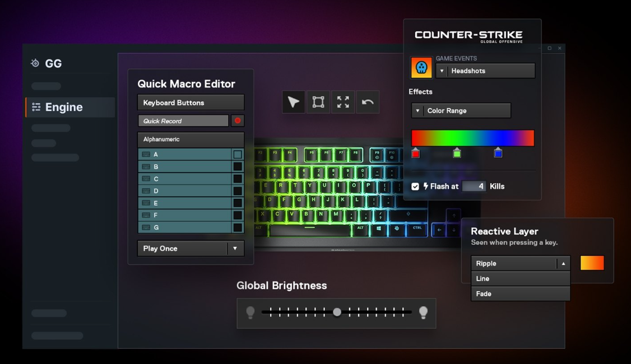Screen dimensions: 631x364
Task: Click the bright bulb icon on brightness bar
Action: pyautogui.click(x=423, y=312)
